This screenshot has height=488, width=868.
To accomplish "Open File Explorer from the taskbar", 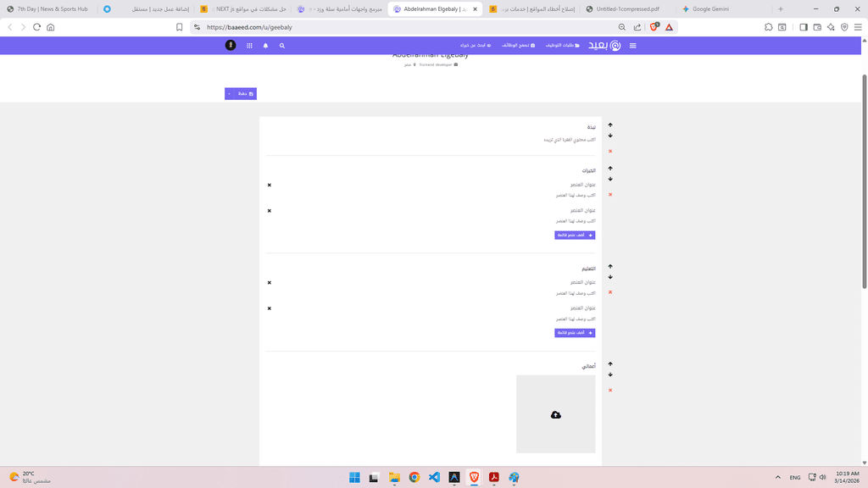I will click(394, 478).
